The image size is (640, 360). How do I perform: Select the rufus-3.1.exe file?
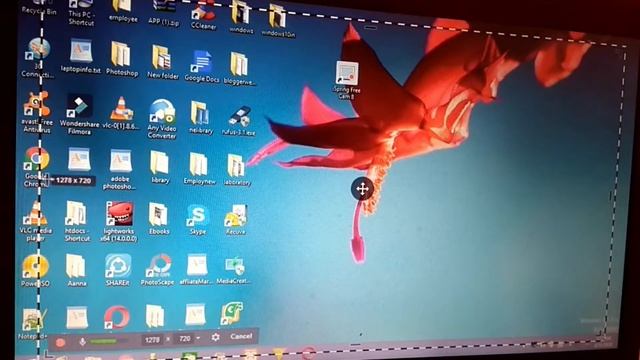click(x=239, y=121)
